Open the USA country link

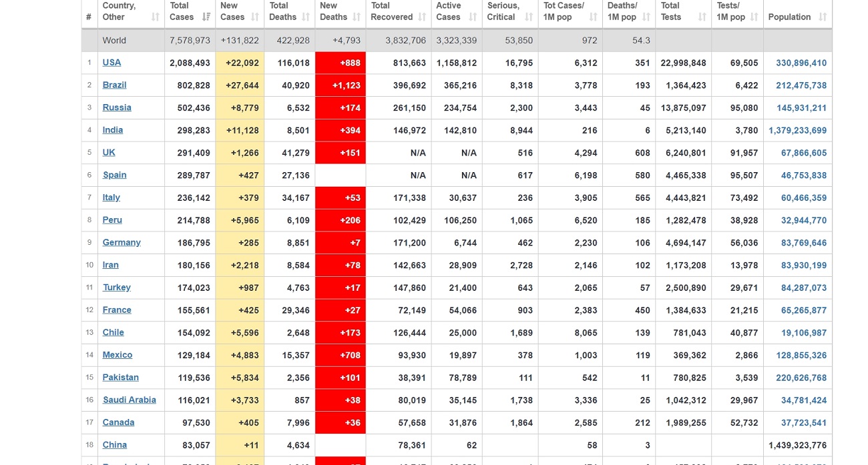[112, 63]
